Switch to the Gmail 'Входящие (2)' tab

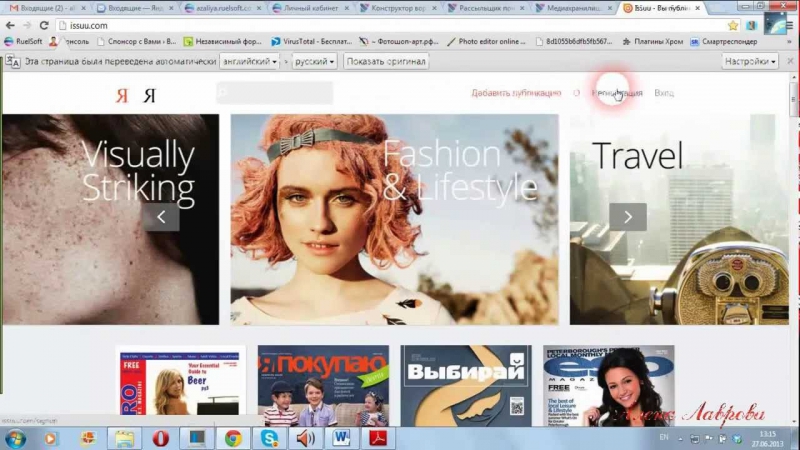(47, 8)
